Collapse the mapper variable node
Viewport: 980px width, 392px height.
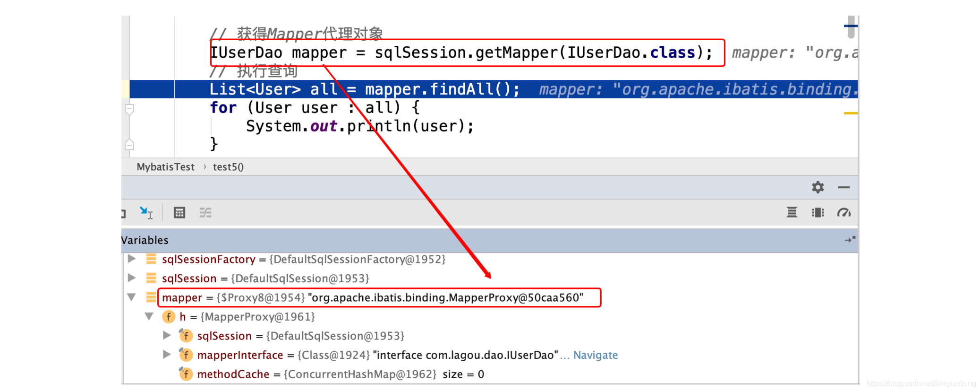(x=132, y=297)
